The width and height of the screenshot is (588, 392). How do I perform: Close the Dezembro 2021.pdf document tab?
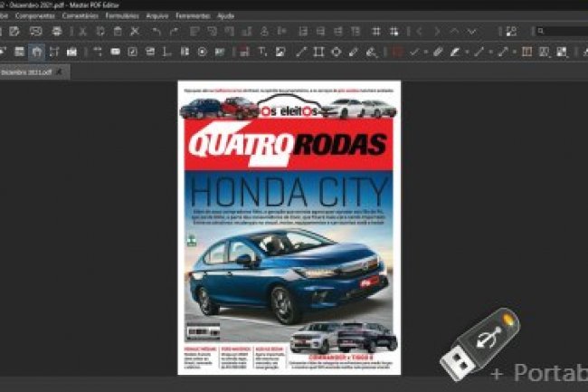[59, 72]
